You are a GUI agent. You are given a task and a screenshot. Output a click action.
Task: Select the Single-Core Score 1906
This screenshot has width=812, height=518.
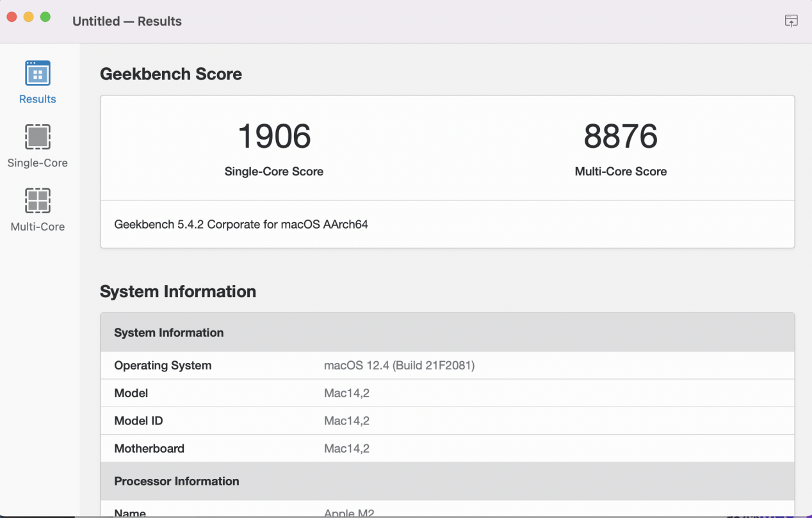[273, 136]
